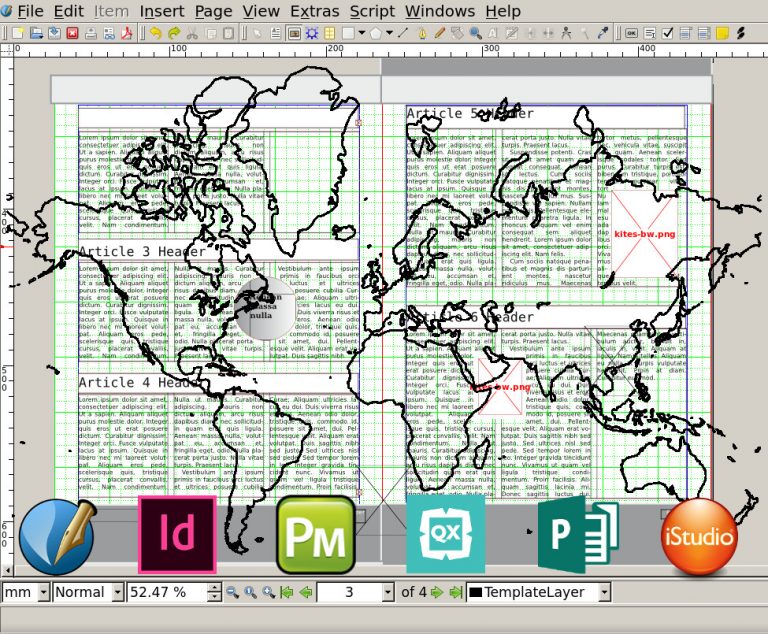Viewport: 768px width, 634px height.
Task: Go to the last page arrow
Action: click(x=456, y=592)
